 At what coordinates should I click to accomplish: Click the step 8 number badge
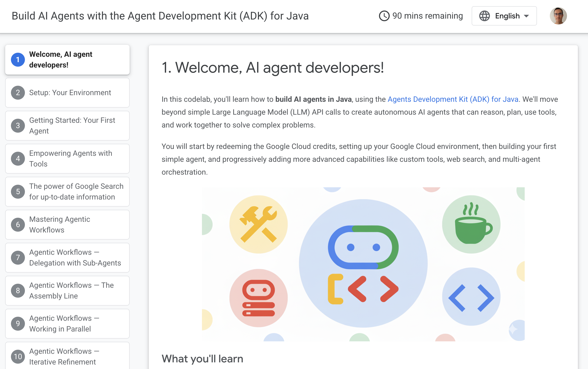coord(18,291)
